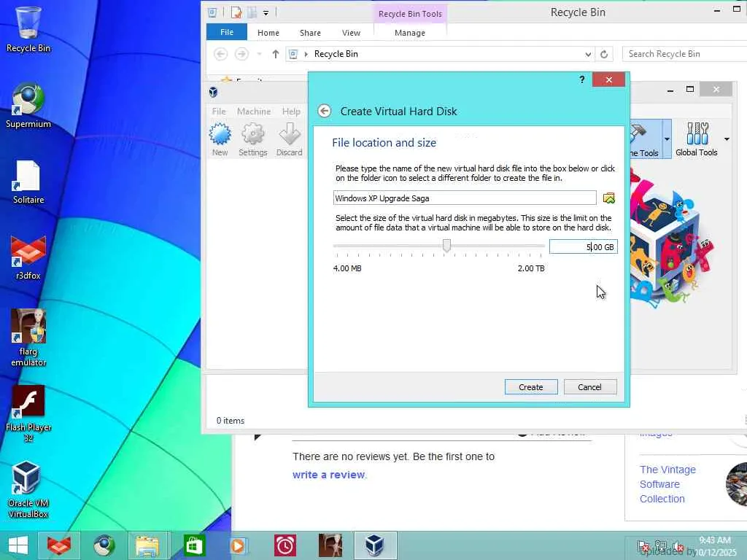747x560 pixels.
Task: Open the VirtualBox Help menu
Action: [291, 112]
